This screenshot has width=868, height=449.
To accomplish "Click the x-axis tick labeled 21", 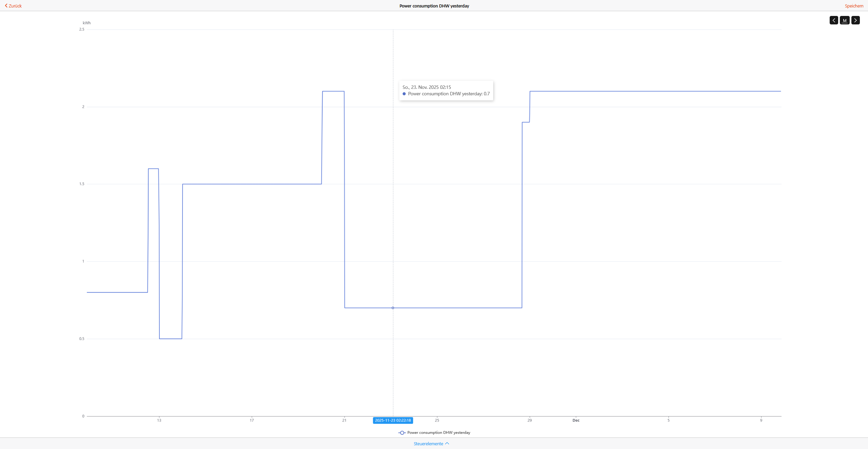I will click(344, 420).
